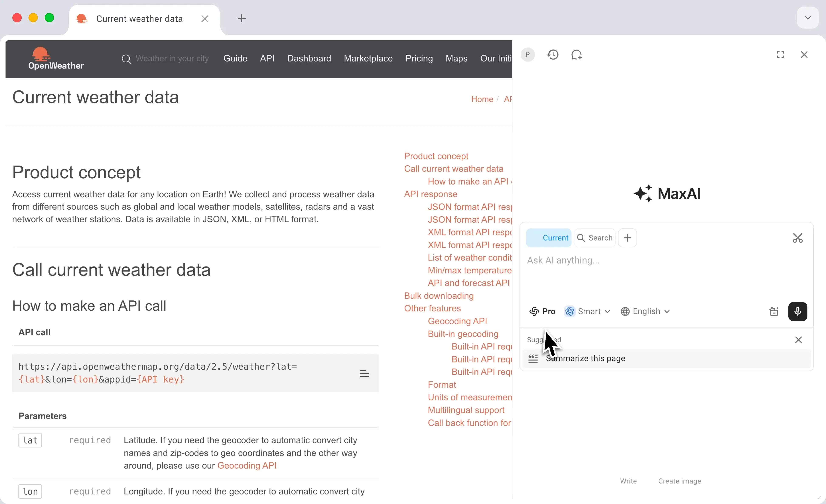
Task: Open the Marketplace nav item
Action: click(x=368, y=59)
